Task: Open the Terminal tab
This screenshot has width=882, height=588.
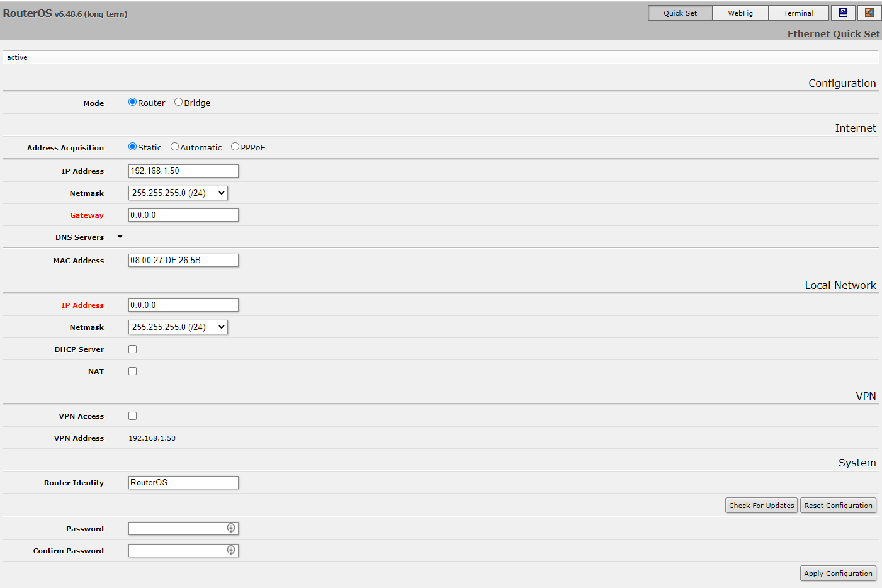Action: (798, 13)
